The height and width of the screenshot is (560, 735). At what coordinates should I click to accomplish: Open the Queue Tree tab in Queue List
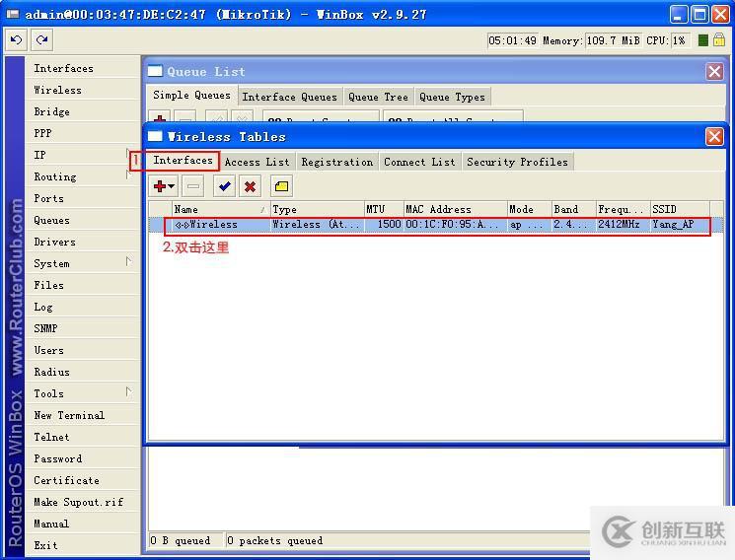point(378,97)
